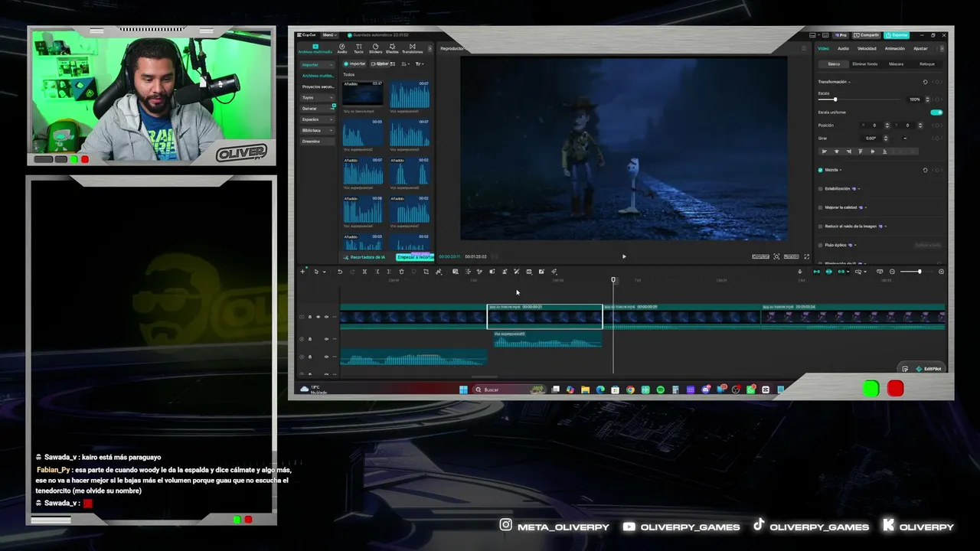Viewport: 980px width, 551px height.
Task: Uncheck the Mezcla checkbox
Action: click(x=821, y=170)
